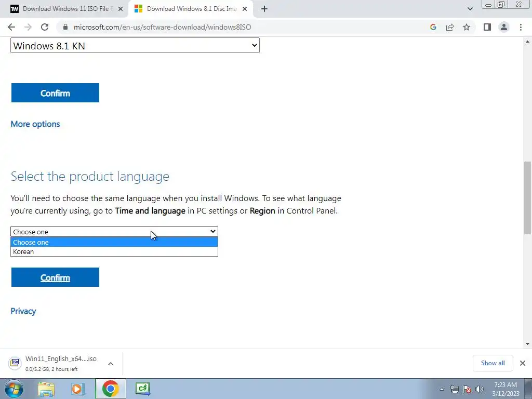Open the Chrome profile avatar
The height and width of the screenshot is (399, 532).
point(504,27)
